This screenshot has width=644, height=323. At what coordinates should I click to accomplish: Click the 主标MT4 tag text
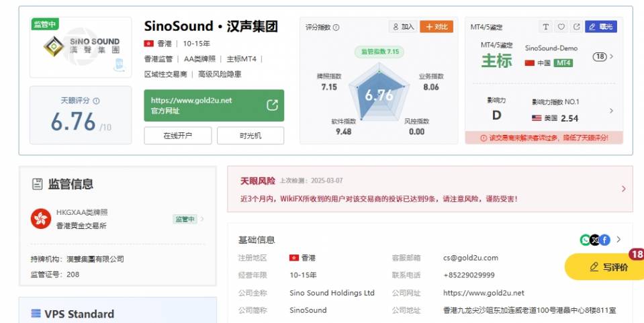pos(242,59)
